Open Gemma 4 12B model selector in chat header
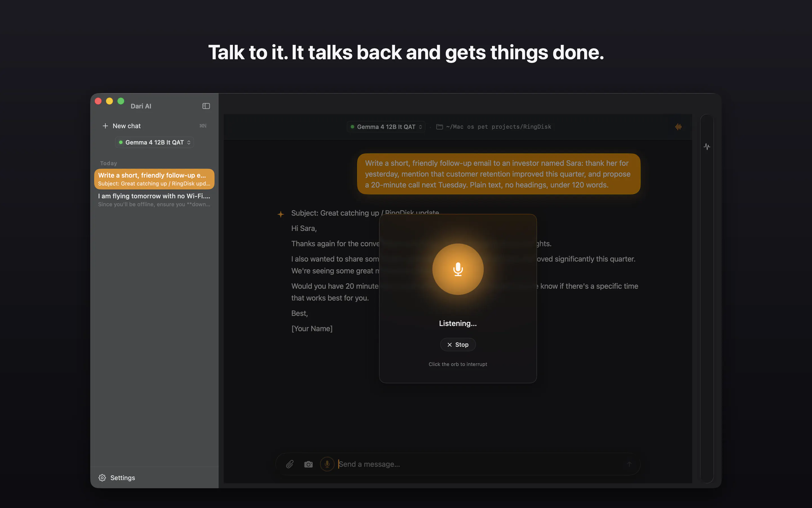The height and width of the screenshot is (508, 812). pos(386,127)
